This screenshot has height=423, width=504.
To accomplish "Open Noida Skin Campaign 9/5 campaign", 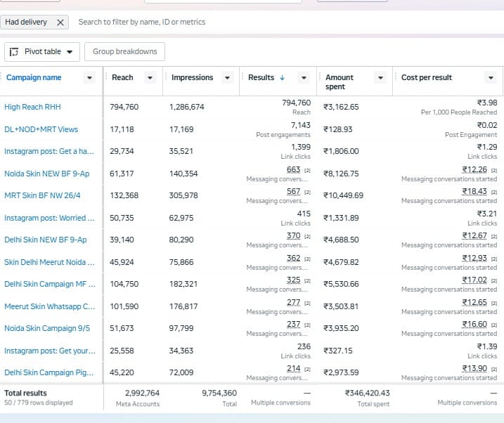I will pyautogui.click(x=47, y=329).
